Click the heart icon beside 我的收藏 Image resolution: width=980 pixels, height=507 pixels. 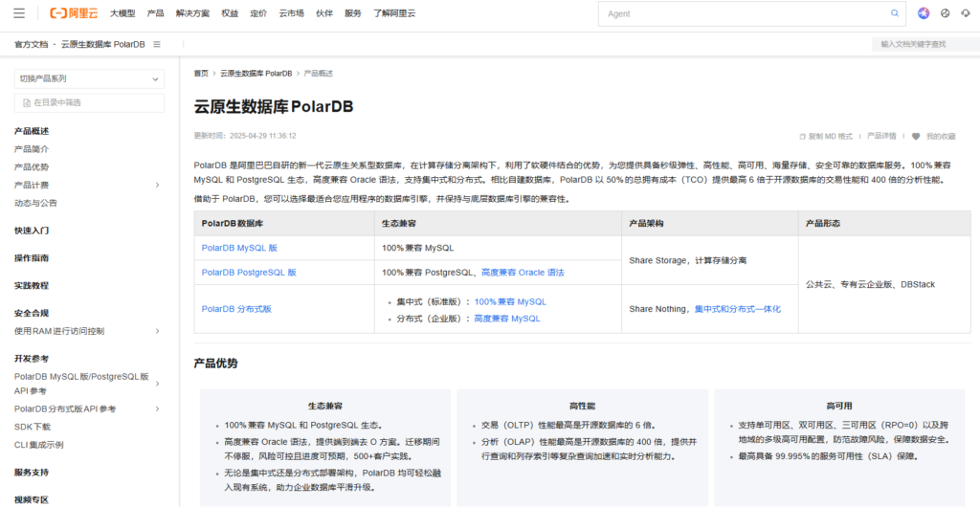point(916,136)
